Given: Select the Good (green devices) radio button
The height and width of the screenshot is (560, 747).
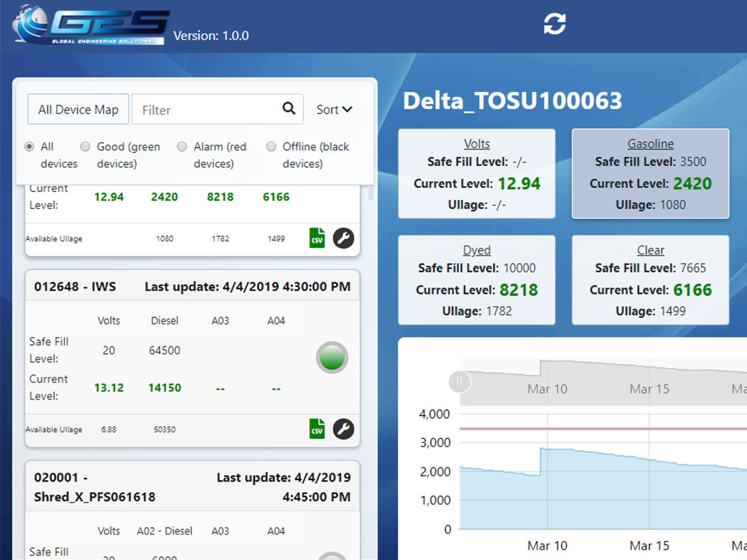Looking at the screenshot, I should [x=85, y=147].
